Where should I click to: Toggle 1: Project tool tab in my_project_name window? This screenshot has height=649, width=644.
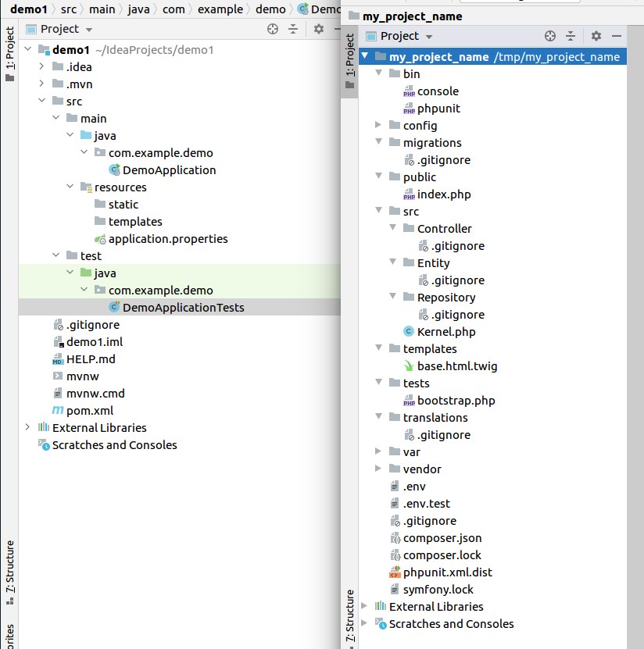click(349, 61)
